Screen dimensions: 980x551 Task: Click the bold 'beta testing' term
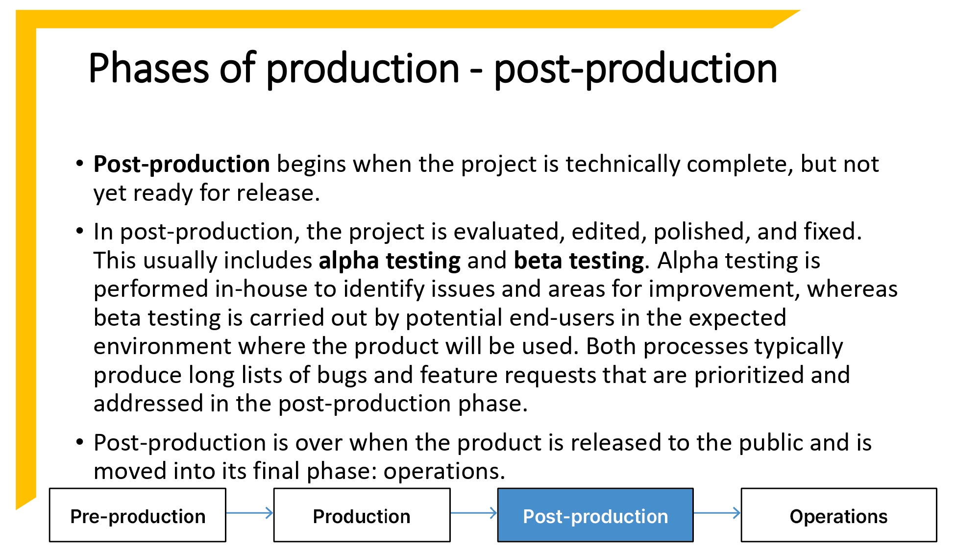pyautogui.click(x=578, y=261)
